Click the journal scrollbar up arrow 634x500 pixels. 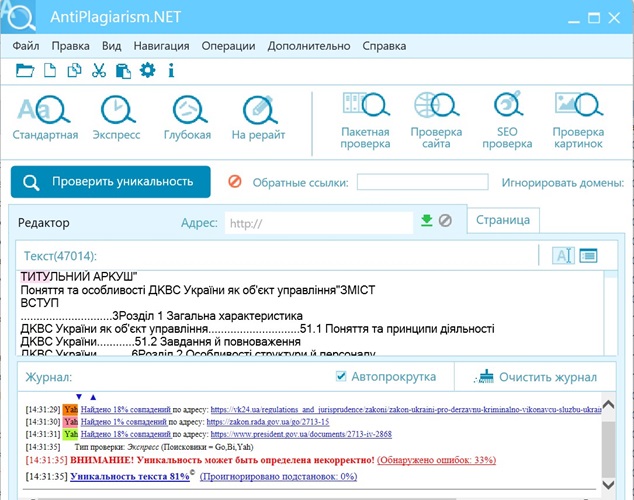[x=609, y=404]
